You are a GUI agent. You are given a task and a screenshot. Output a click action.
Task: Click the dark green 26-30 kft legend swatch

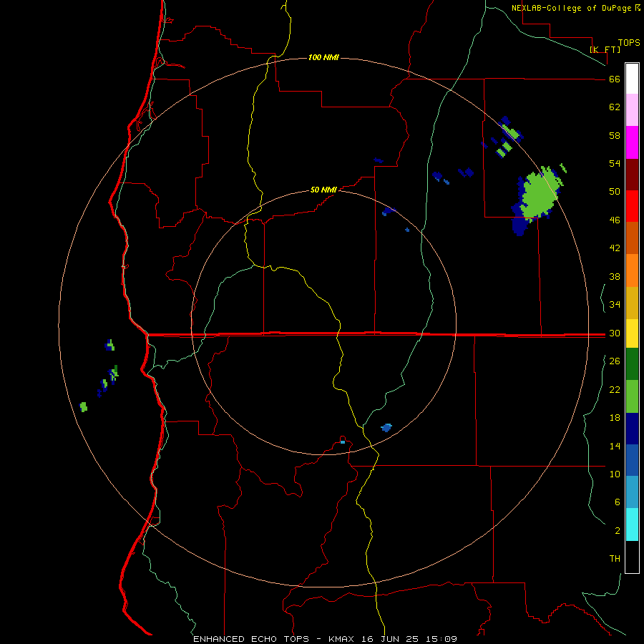coord(632,364)
